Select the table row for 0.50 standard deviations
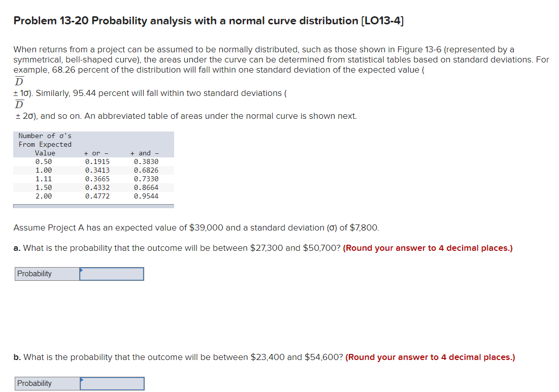 tap(93, 161)
